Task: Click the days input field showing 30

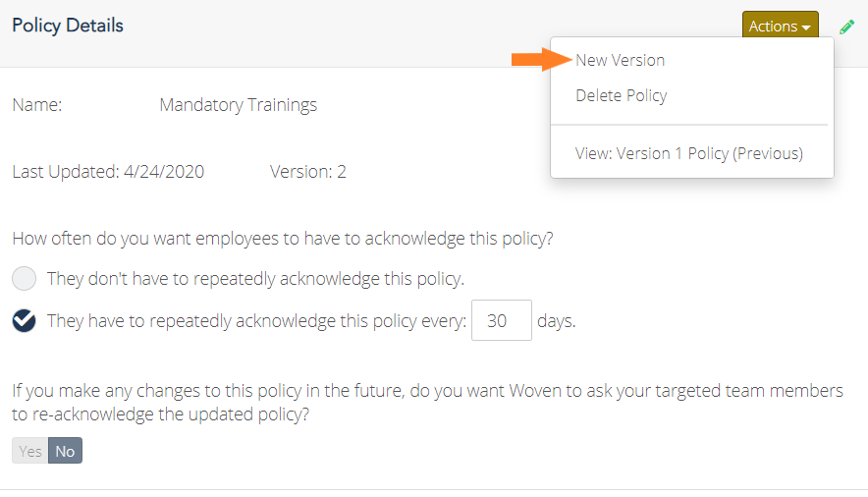Action: point(502,320)
